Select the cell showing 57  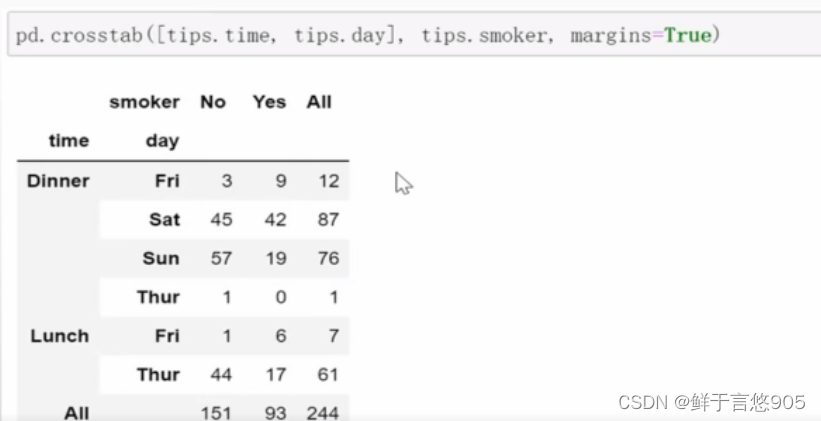click(221, 258)
